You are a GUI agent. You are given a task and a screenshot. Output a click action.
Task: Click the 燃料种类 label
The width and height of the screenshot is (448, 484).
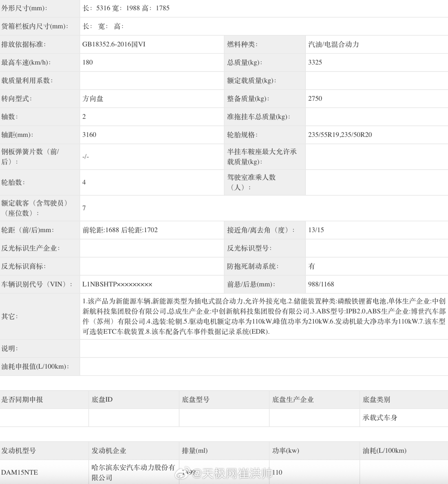click(242, 44)
